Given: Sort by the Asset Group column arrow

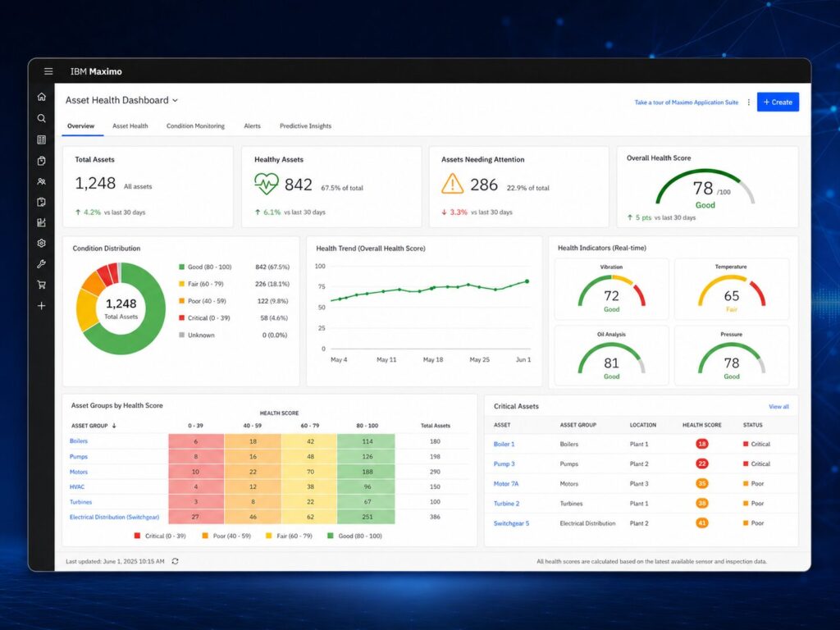Looking at the screenshot, I should (x=114, y=426).
